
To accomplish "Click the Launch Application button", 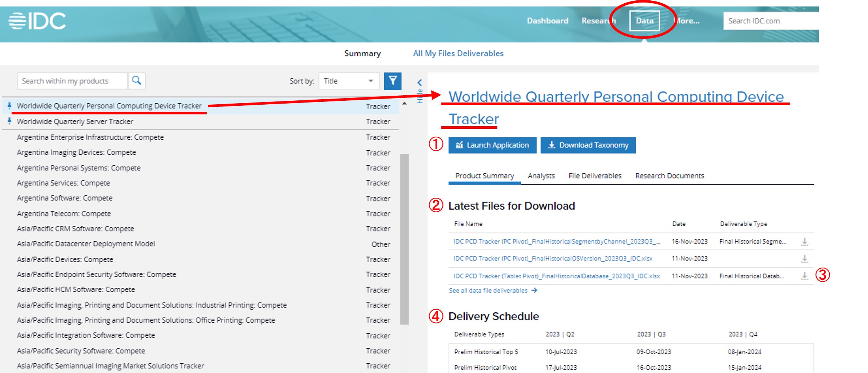I will click(x=492, y=145).
